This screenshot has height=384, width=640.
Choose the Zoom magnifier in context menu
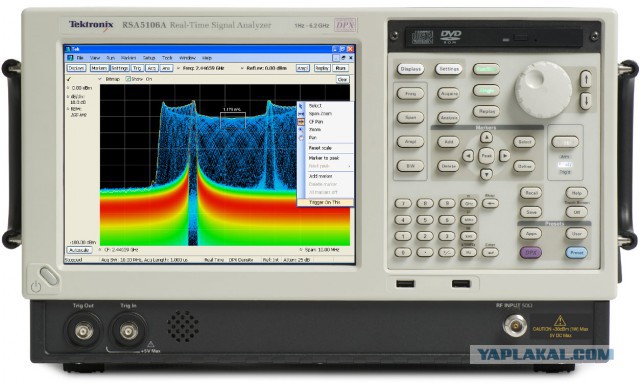tap(325, 130)
